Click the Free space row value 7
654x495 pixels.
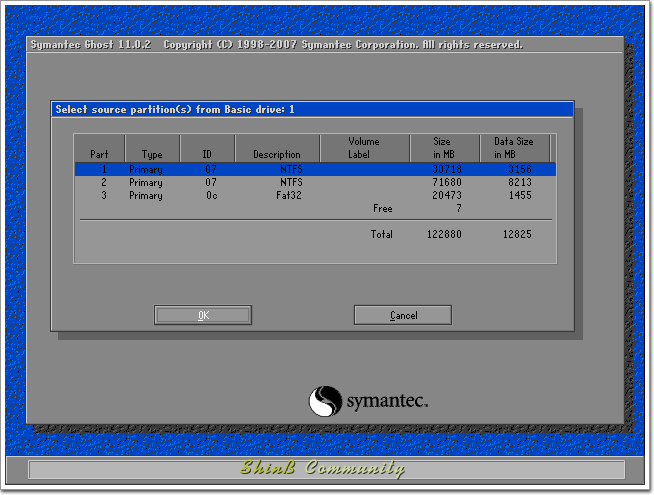click(459, 209)
